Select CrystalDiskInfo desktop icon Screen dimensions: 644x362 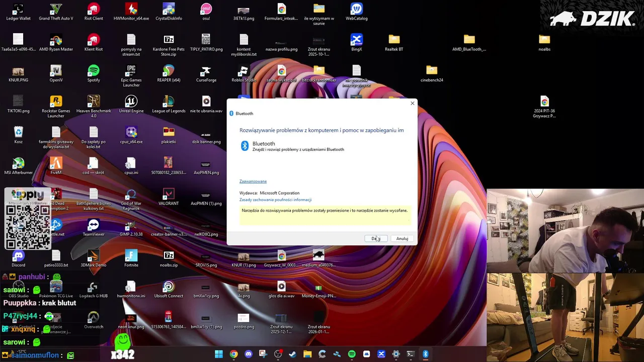[x=169, y=12]
